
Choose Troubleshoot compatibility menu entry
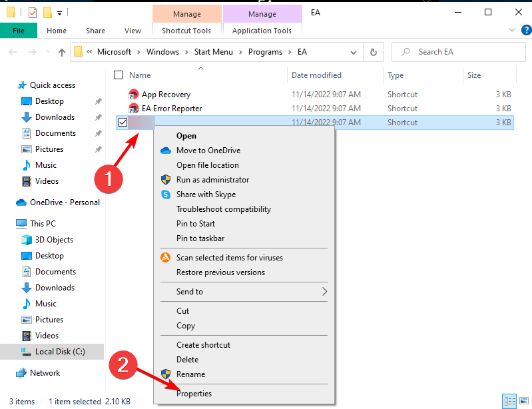pyautogui.click(x=224, y=209)
